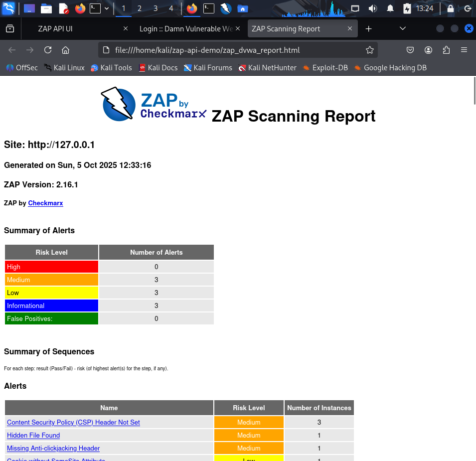Close the Login Damn Vulnerable tab
The height and width of the screenshot is (461, 476).
tap(238, 28)
